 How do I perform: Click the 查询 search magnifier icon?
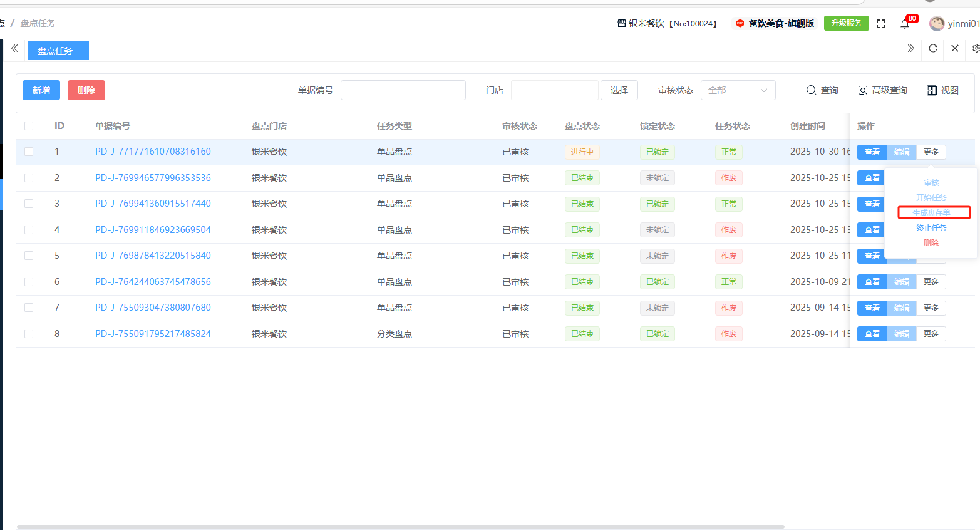click(x=811, y=90)
